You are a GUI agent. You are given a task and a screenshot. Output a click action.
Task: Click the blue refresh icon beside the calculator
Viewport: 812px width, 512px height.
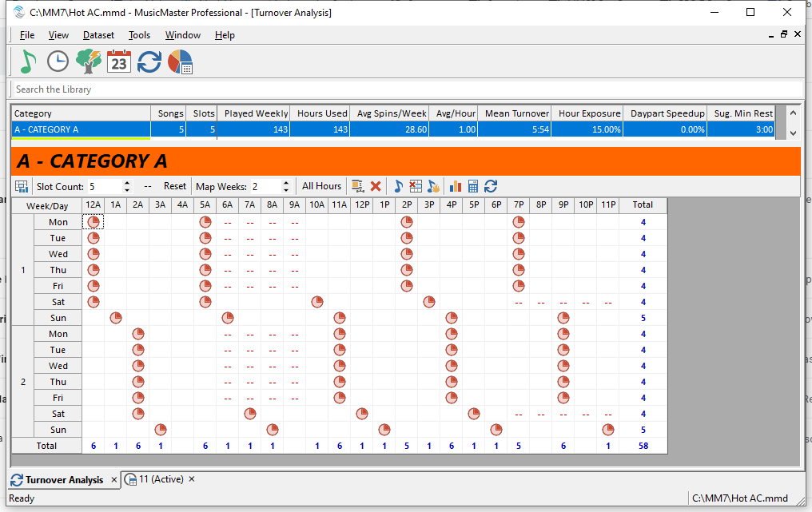click(491, 186)
